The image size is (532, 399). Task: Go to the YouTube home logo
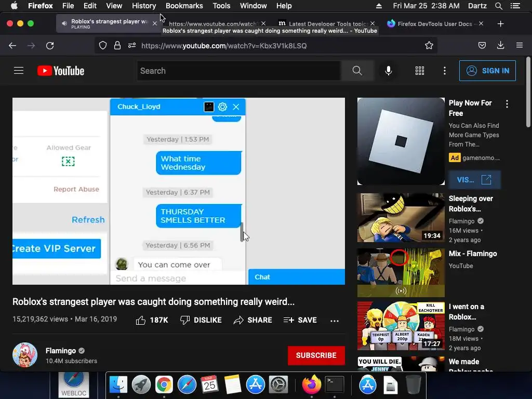tap(61, 71)
